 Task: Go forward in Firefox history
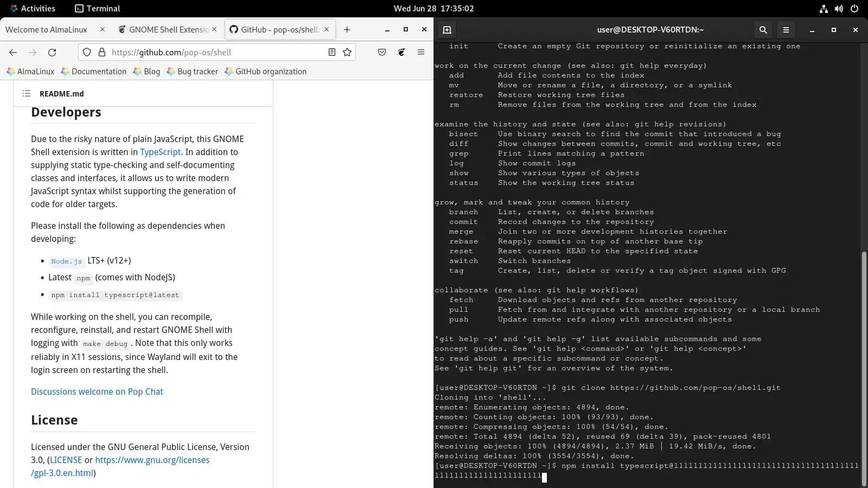pyautogui.click(x=33, y=52)
